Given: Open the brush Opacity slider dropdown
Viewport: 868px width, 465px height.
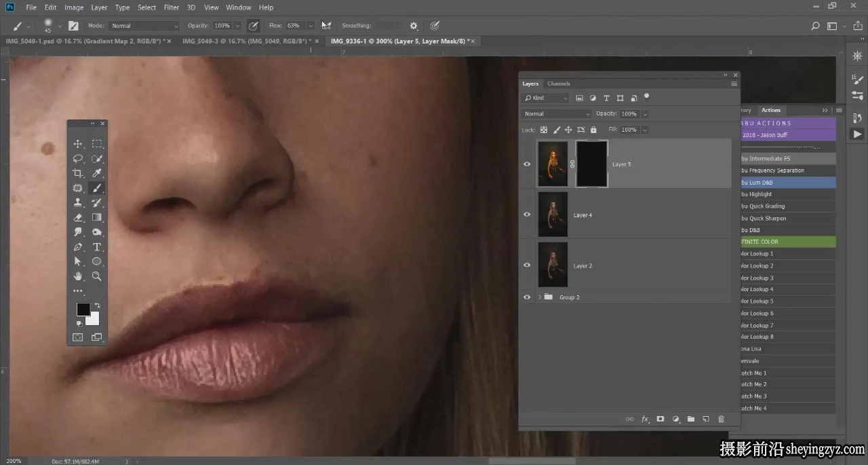Looking at the screenshot, I should click(x=237, y=26).
